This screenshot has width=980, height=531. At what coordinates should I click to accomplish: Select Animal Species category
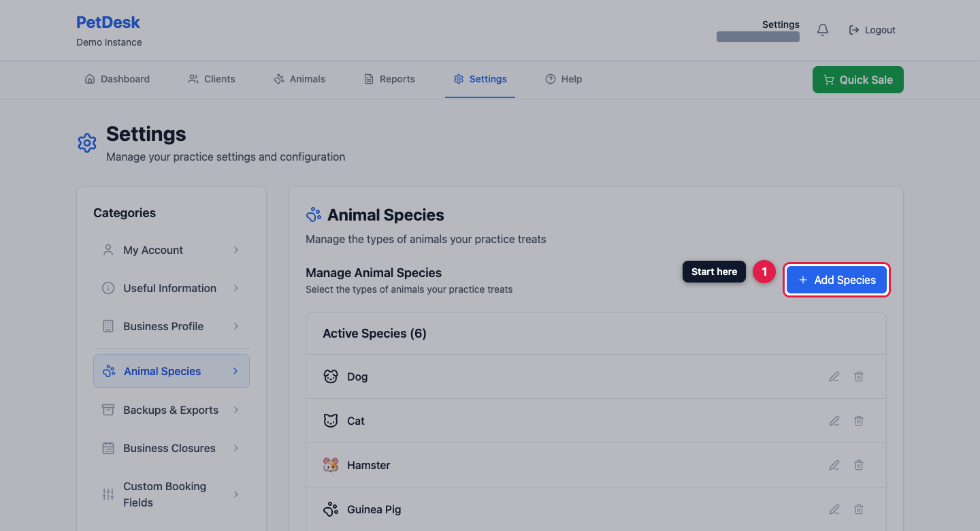(171, 371)
